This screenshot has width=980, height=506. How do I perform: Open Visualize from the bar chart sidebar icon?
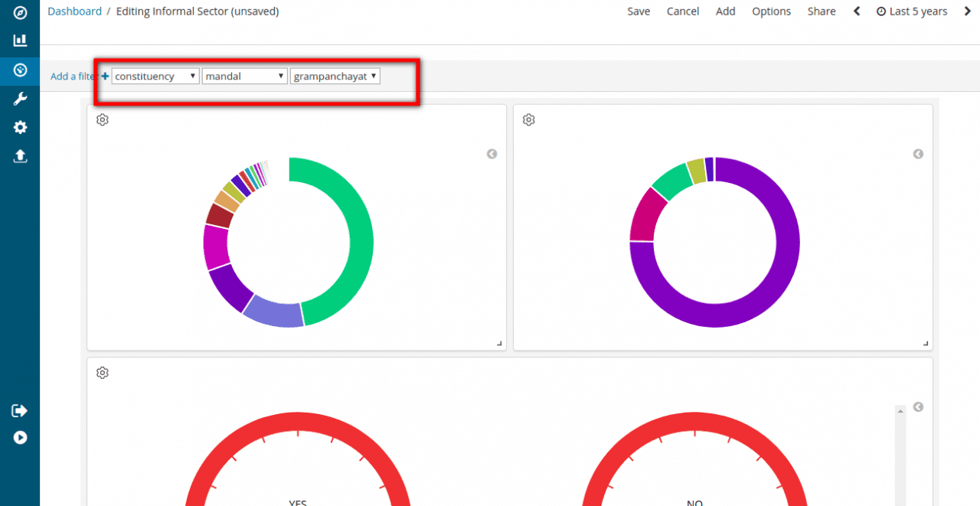point(21,41)
